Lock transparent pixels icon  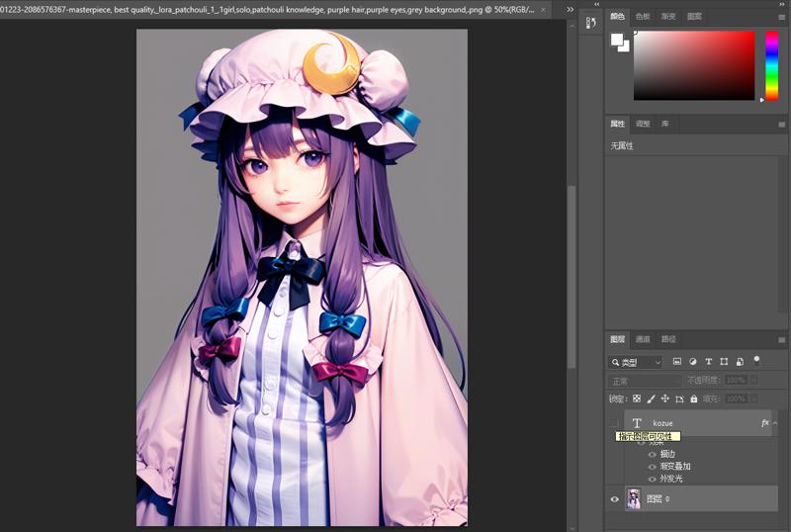[637, 399]
